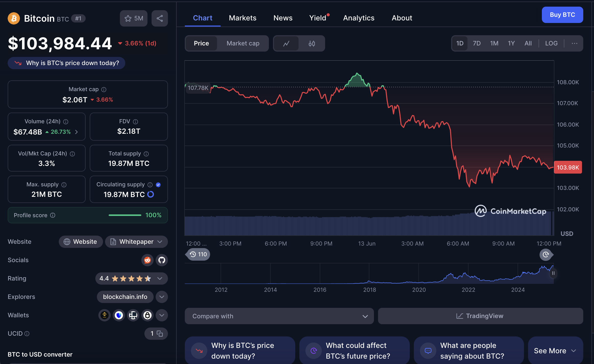This screenshot has height=364, width=594.
Task: Click the circulating supply progress ring icon
Action: pyautogui.click(x=151, y=195)
